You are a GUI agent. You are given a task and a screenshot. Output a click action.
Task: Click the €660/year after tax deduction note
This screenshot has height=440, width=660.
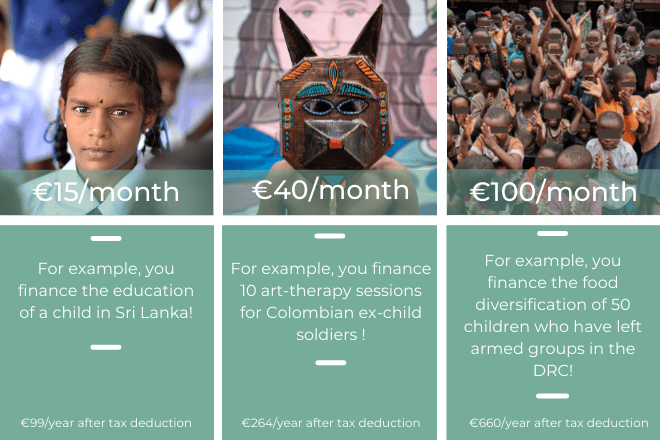click(x=553, y=422)
